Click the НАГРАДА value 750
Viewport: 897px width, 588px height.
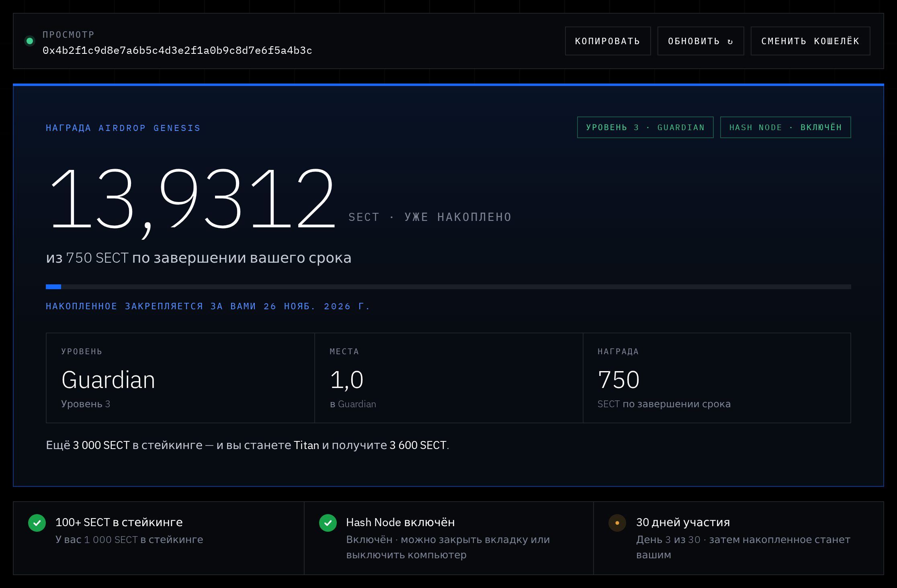(618, 380)
